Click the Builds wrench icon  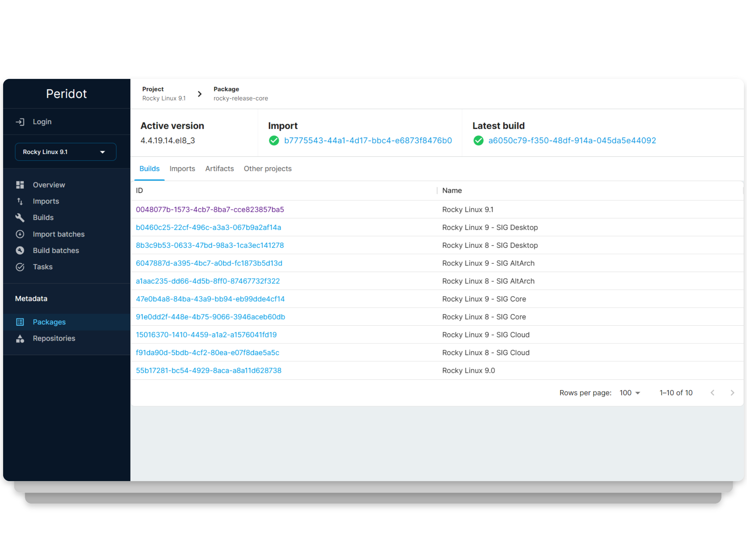pyautogui.click(x=20, y=217)
